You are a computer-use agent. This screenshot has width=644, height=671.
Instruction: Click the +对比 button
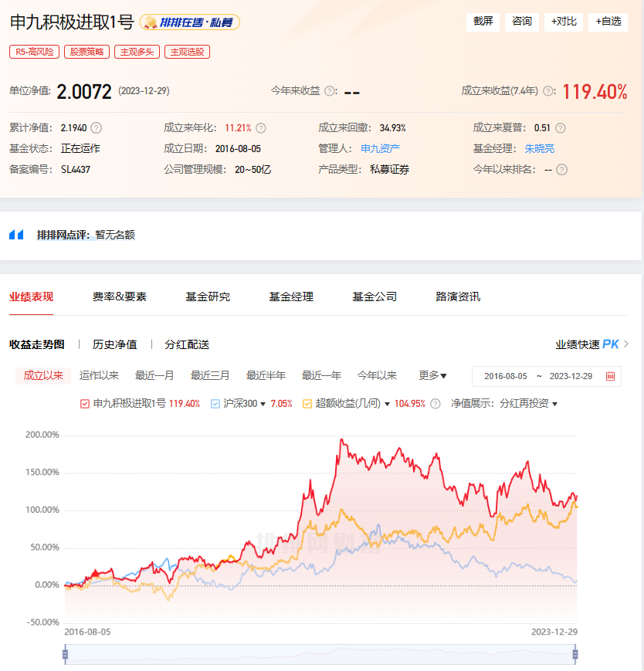click(564, 22)
